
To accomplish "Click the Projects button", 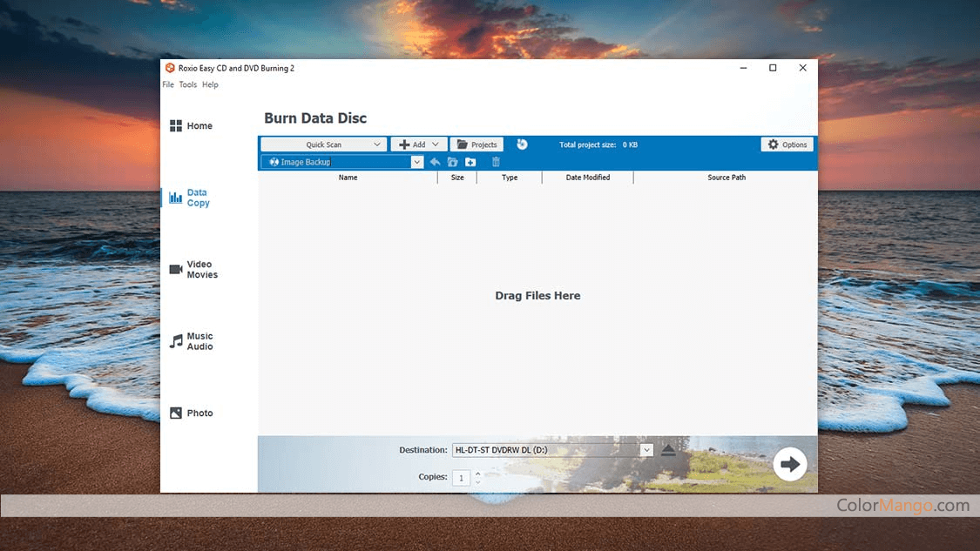I will tap(476, 144).
